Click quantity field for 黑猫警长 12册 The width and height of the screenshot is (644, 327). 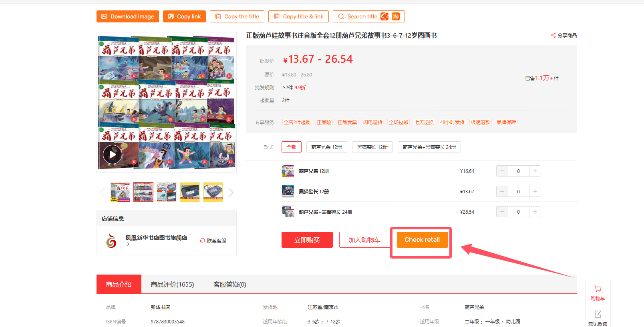[x=519, y=191]
